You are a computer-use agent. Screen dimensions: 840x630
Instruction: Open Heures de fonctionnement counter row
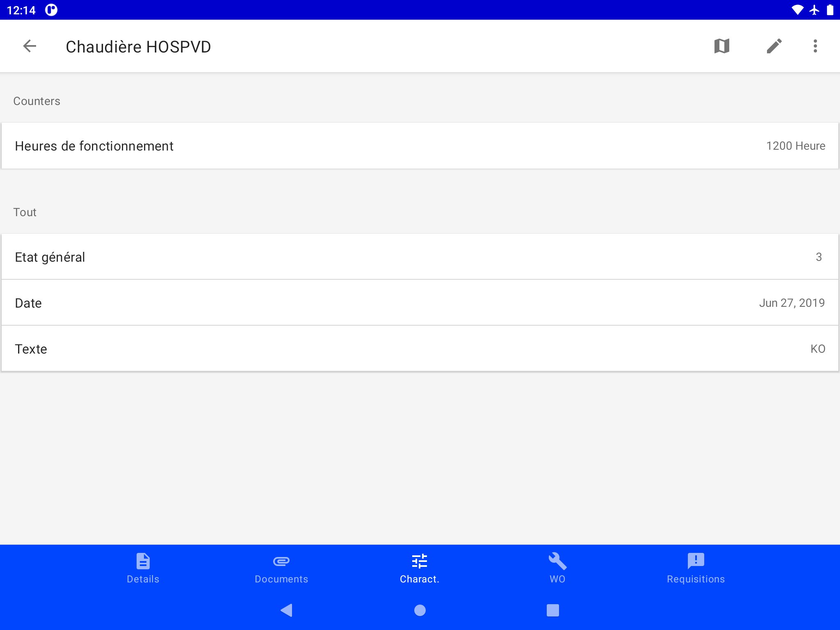click(x=419, y=146)
